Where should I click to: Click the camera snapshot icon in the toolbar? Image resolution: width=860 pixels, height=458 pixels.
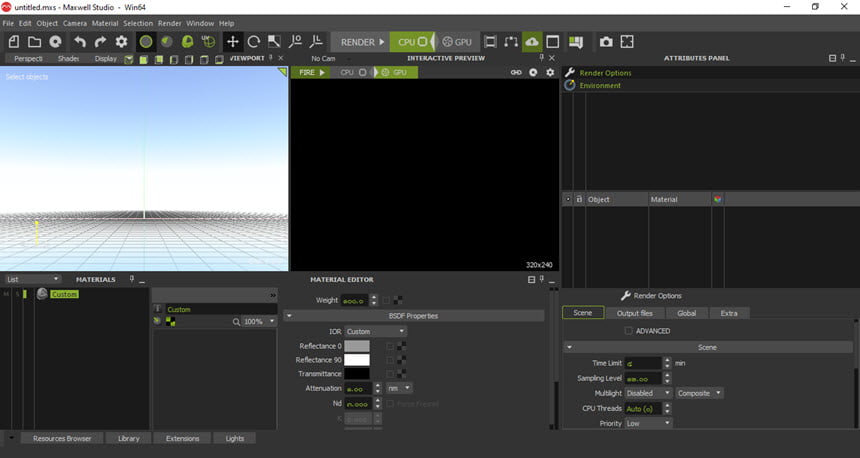pyautogui.click(x=606, y=42)
